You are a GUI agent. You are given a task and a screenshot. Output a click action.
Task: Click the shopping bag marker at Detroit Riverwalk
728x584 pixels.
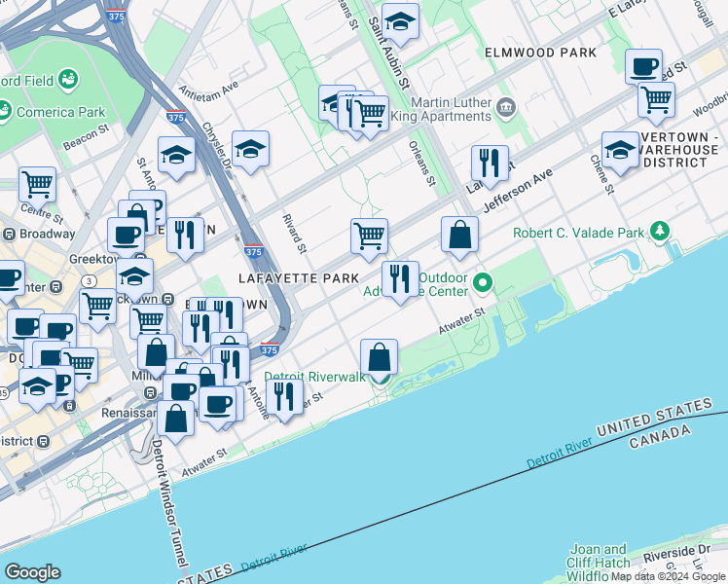click(380, 356)
